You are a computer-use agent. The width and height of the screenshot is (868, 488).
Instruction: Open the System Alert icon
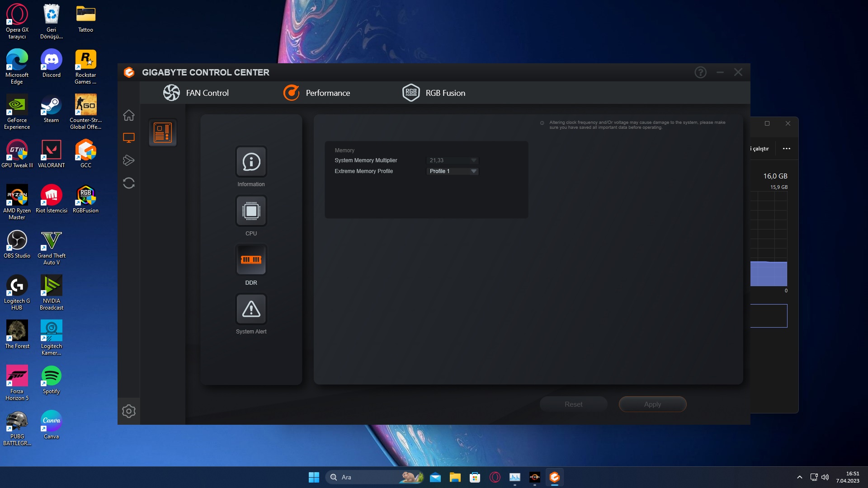pyautogui.click(x=251, y=309)
